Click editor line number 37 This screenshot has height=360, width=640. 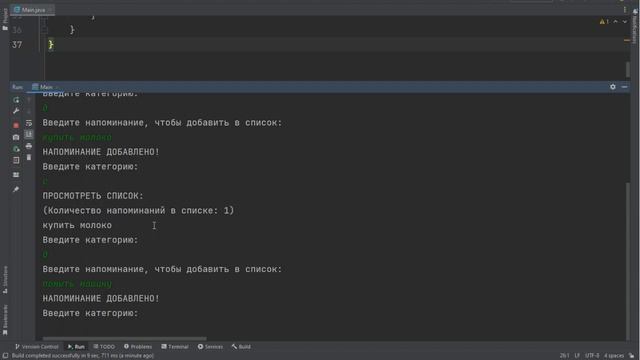[x=17, y=44]
